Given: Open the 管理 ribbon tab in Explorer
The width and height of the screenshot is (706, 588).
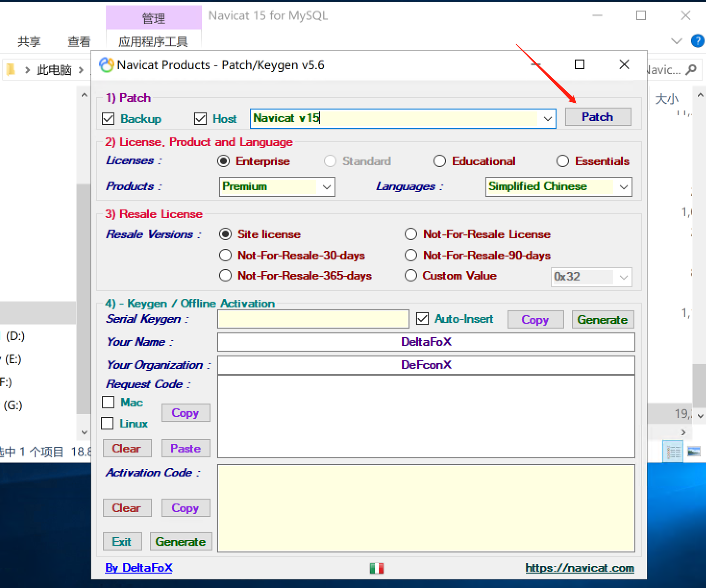Looking at the screenshot, I should click(x=154, y=18).
